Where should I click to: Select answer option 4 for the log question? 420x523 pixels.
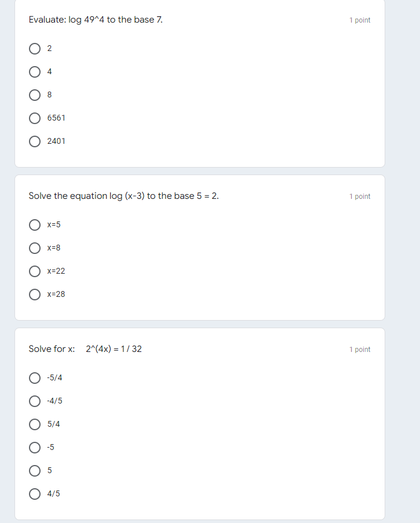pyautogui.click(x=35, y=72)
